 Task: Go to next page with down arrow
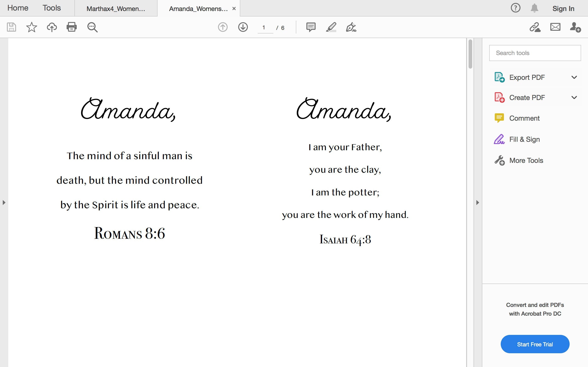pyautogui.click(x=243, y=27)
